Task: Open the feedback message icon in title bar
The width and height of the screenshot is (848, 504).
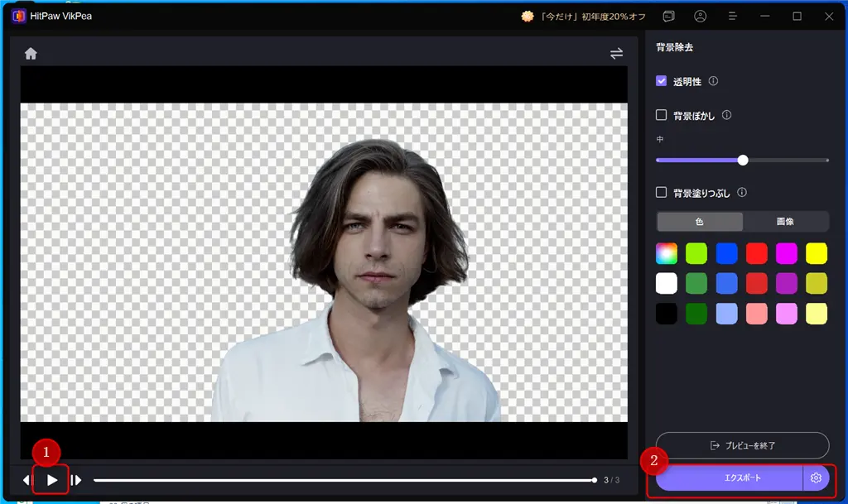Action: coord(668,17)
